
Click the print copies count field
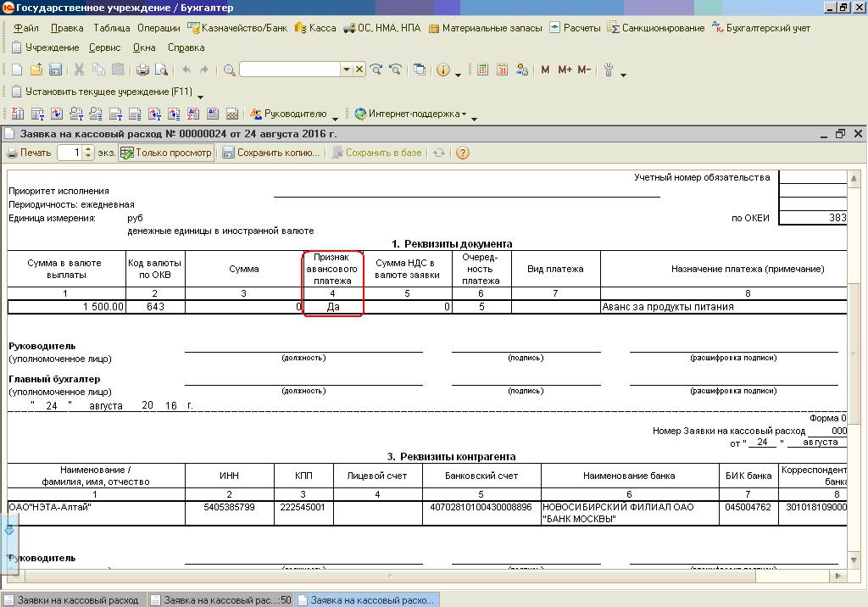pos(70,153)
